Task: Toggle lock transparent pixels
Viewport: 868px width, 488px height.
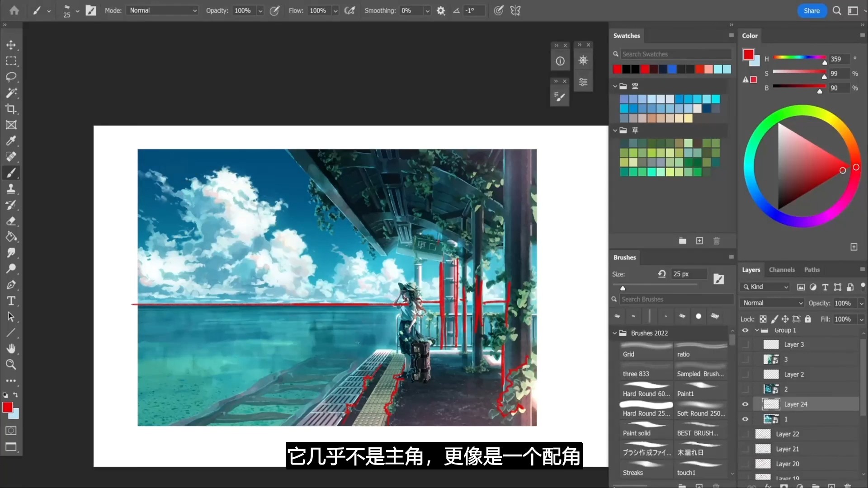Action: (763, 319)
